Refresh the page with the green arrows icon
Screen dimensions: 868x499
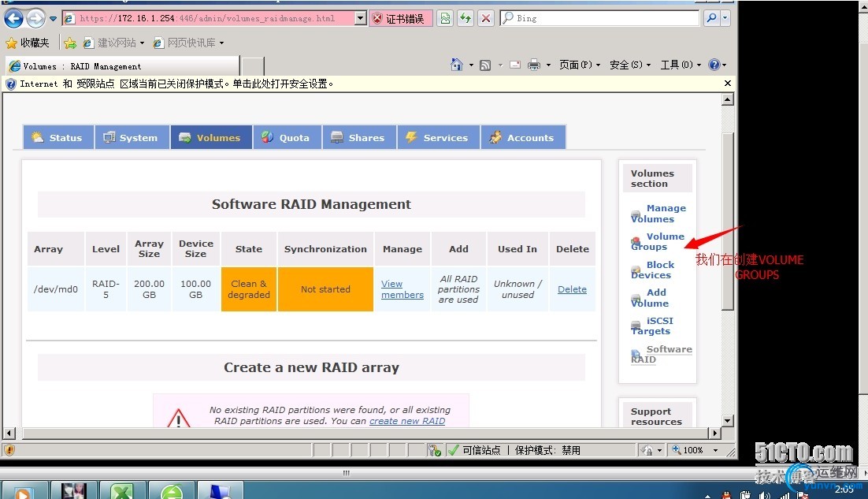[x=466, y=18]
